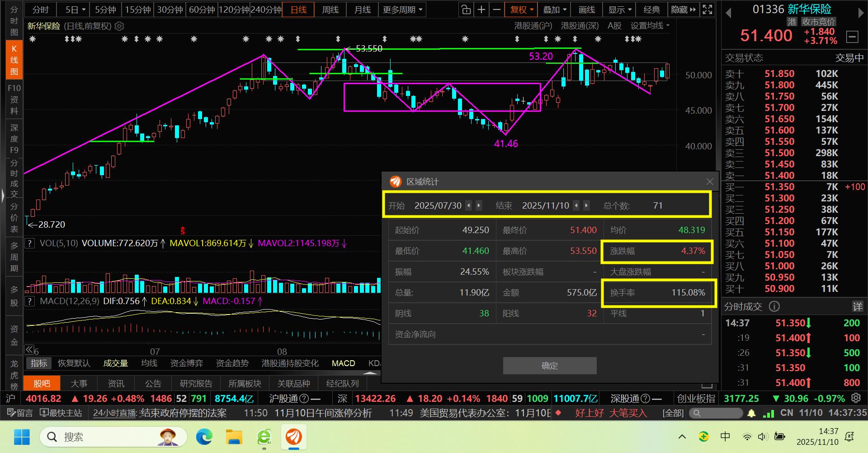
Task: Click the question mark icon beside MACD(12,26,9)
Action: click(30, 301)
